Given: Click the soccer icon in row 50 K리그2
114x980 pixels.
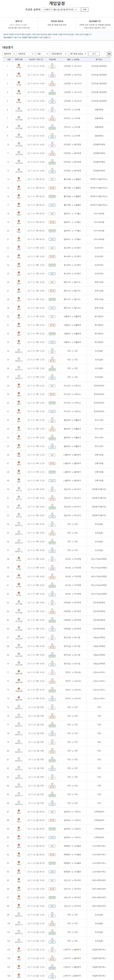Looking at the screenshot, I should (x=19, y=488).
